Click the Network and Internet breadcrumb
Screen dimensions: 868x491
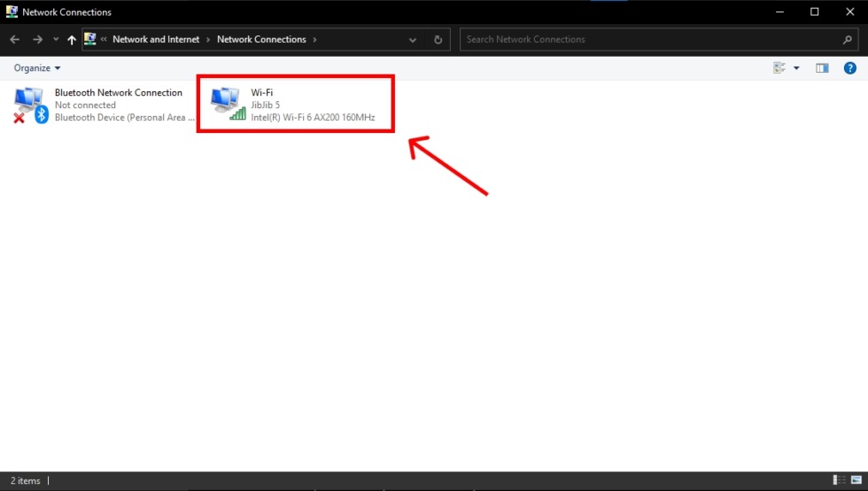pyautogui.click(x=156, y=39)
